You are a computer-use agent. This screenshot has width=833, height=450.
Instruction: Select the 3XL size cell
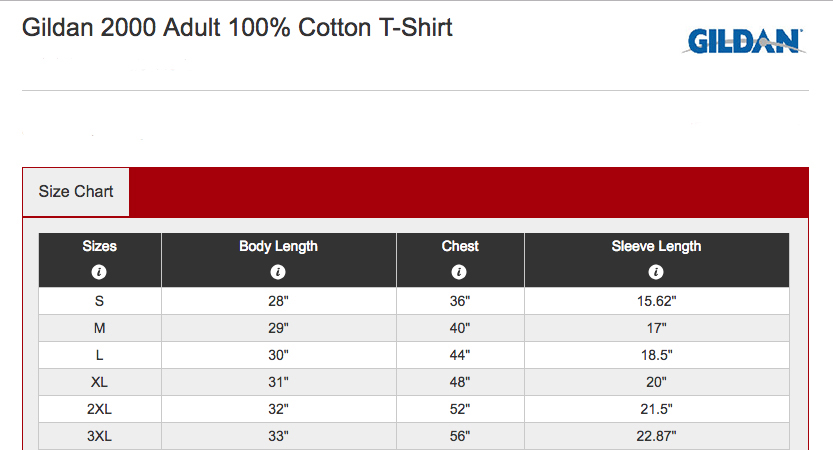click(x=100, y=436)
